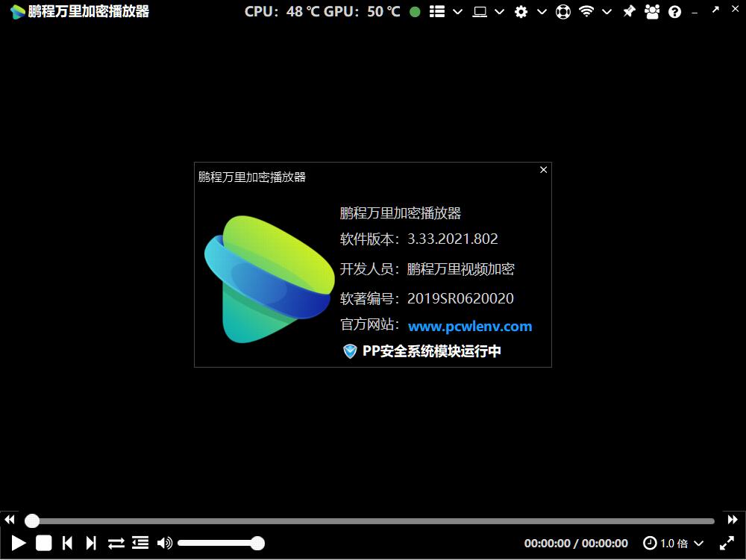
Task: Expand the chevron beside the Wi-Fi icon
Action: click(606, 12)
